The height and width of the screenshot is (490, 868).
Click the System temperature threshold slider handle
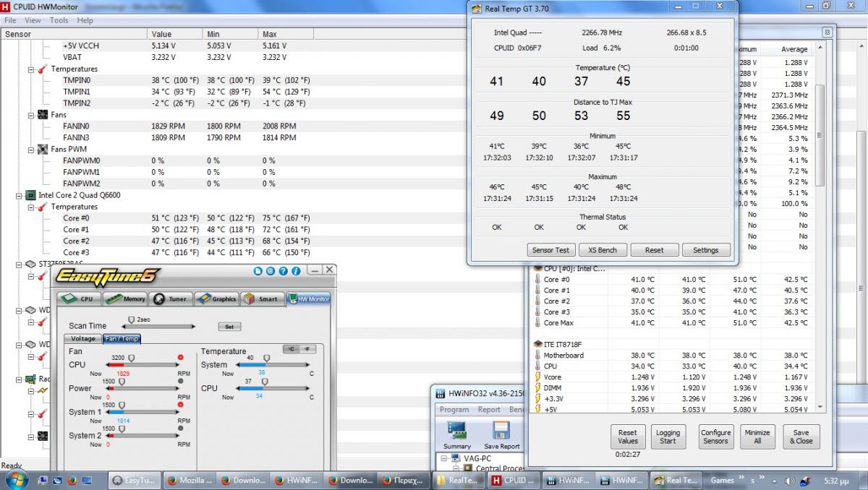(x=266, y=358)
